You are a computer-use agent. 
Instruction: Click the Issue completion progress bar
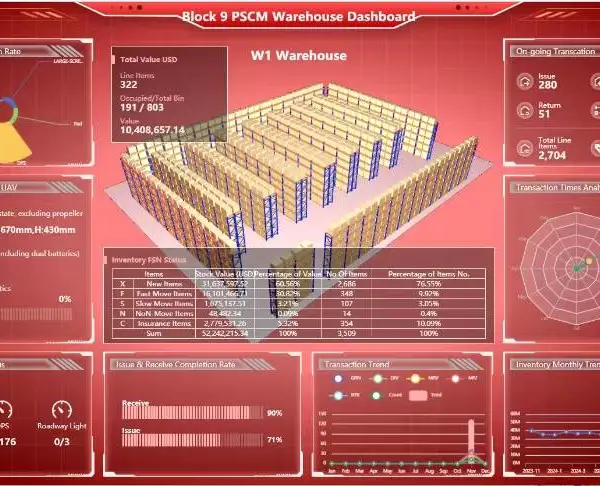192,440
